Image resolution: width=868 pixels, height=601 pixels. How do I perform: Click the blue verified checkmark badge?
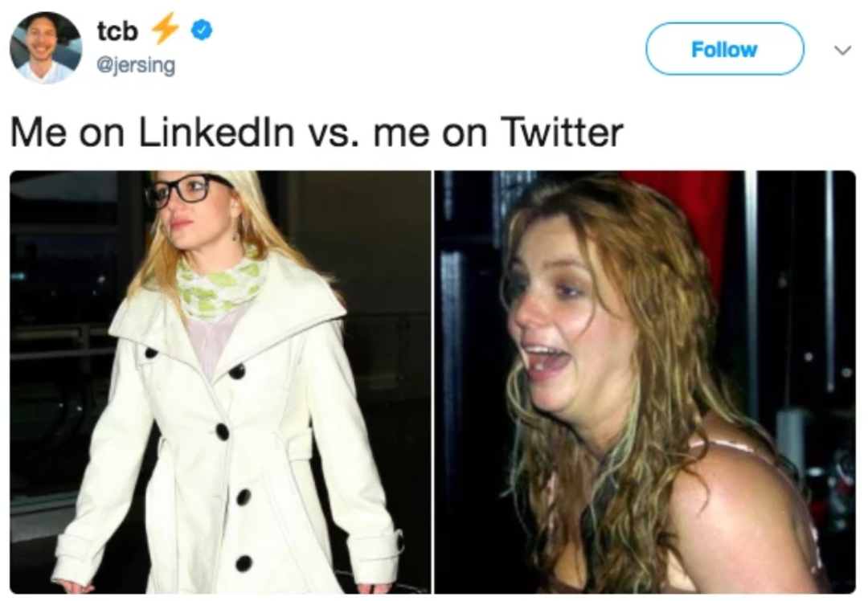click(202, 30)
